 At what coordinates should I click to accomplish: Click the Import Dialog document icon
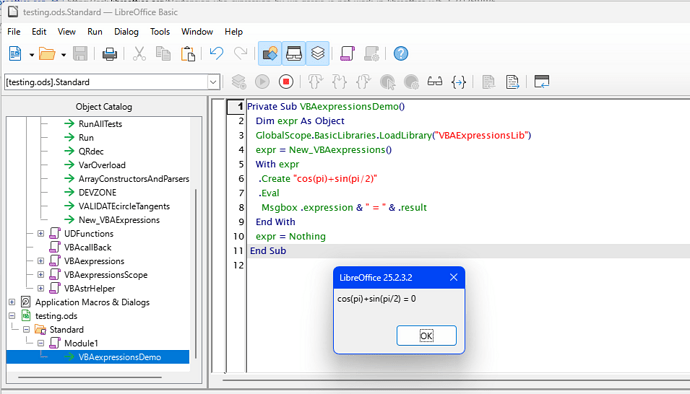(488, 82)
